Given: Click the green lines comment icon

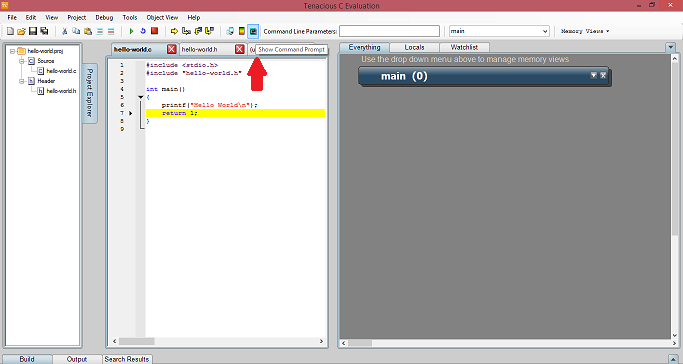Looking at the screenshot, I should (x=100, y=31).
